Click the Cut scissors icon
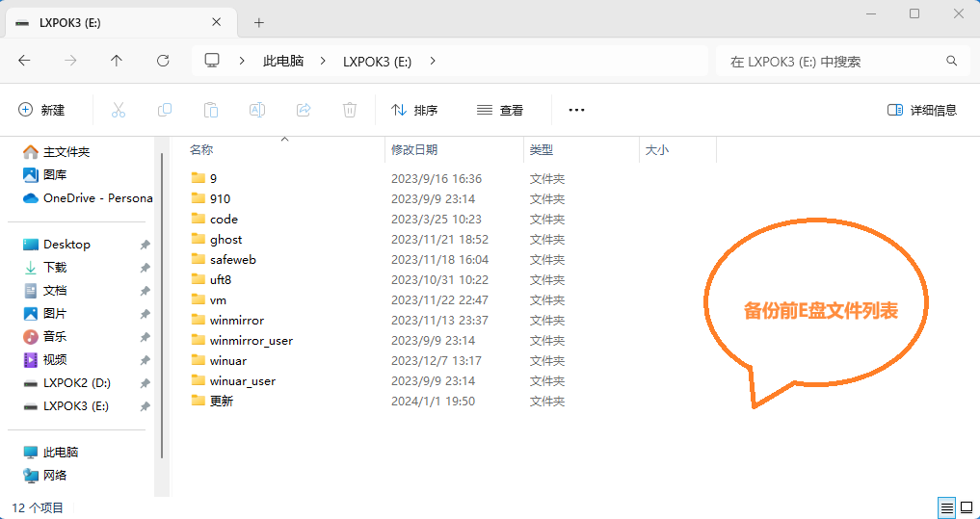 click(119, 110)
